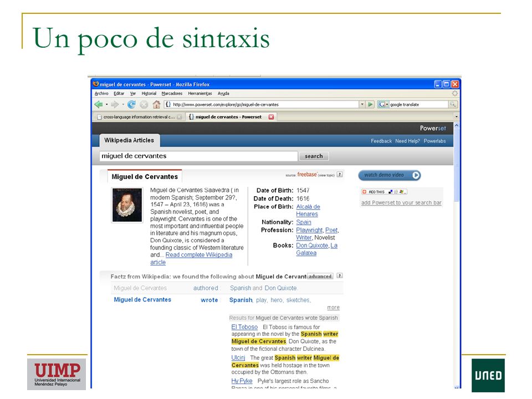Viewport: 532px width, 399px height.
Task: Open the Playwright profession link
Action: 309,230
